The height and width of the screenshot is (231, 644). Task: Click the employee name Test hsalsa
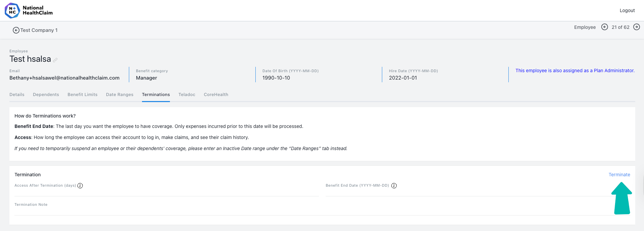[x=30, y=59]
